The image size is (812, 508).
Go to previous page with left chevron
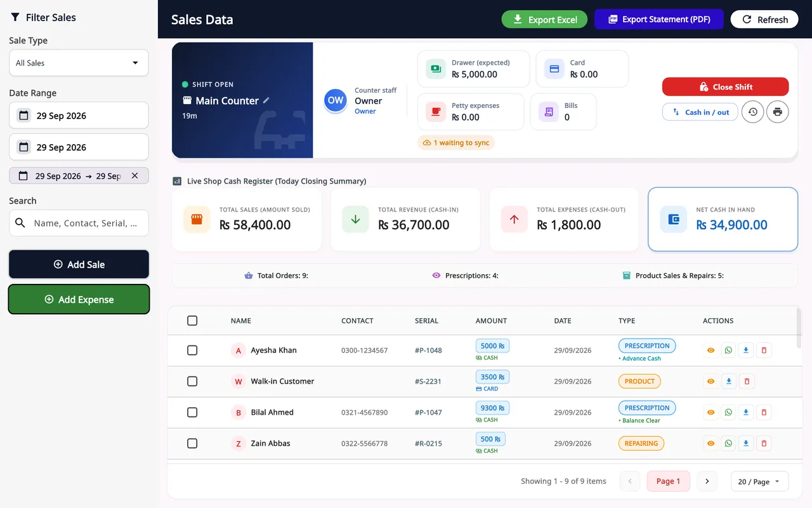tap(630, 481)
